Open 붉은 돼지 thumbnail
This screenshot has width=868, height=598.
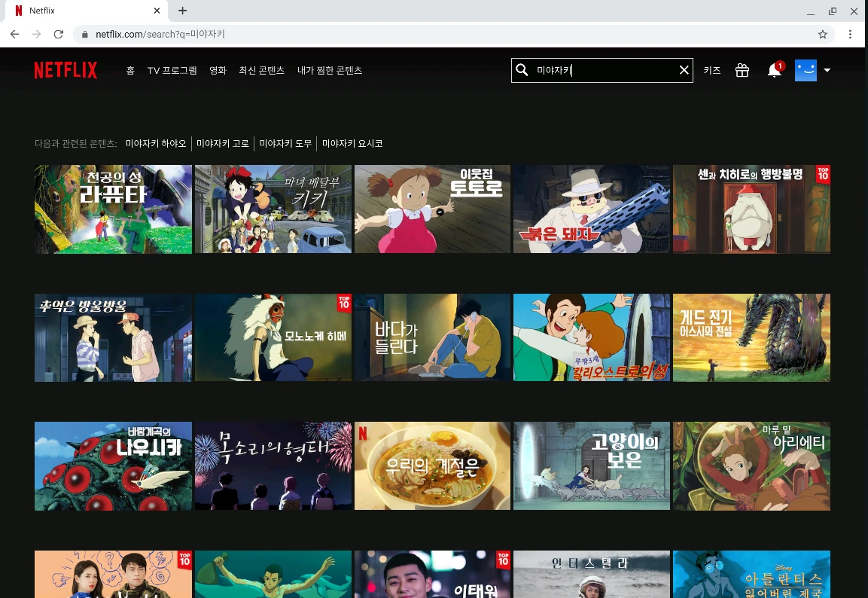(x=591, y=209)
